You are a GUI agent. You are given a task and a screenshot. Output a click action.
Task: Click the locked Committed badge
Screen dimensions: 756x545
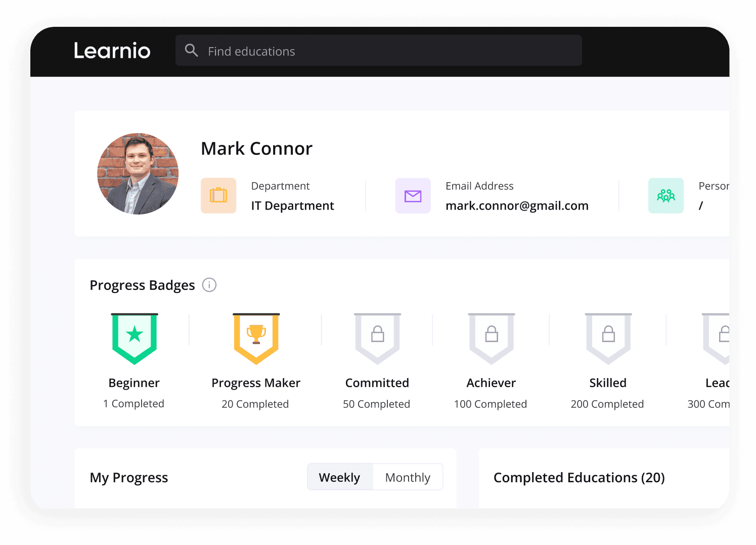click(378, 339)
